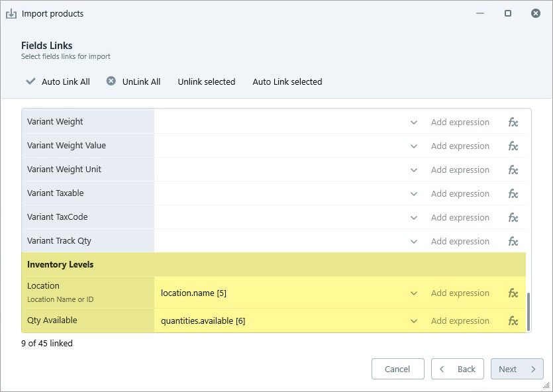Viewport: 553px width, 392px height.
Task: Click the Import products window icon
Action: (11, 14)
